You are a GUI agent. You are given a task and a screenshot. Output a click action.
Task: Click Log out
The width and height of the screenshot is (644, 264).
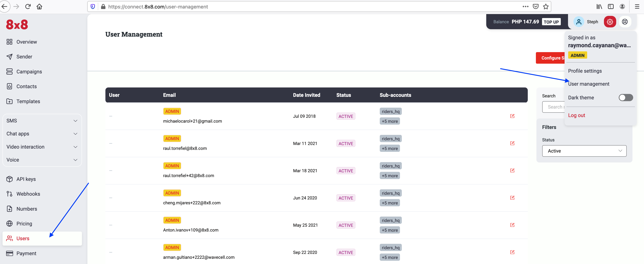[576, 115]
